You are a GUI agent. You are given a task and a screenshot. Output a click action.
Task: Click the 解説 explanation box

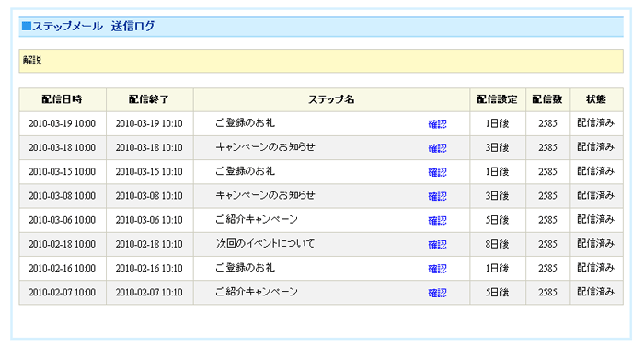point(321,61)
